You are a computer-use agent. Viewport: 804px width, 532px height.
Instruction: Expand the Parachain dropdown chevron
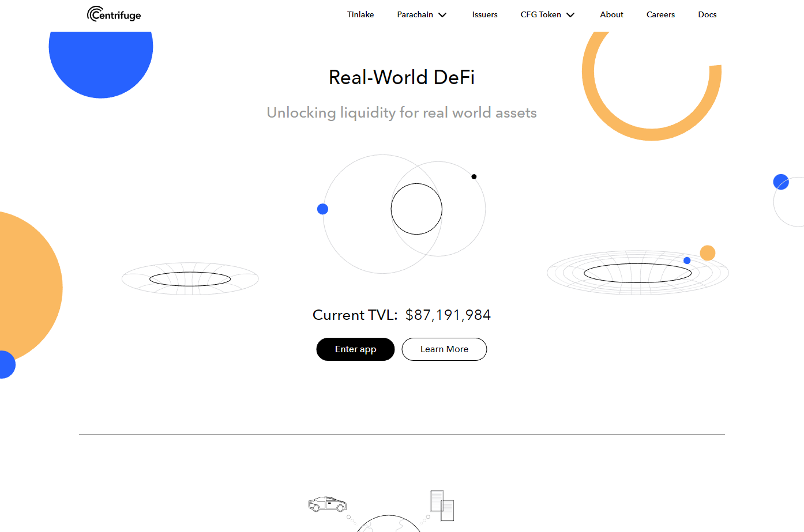pyautogui.click(x=442, y=15)
